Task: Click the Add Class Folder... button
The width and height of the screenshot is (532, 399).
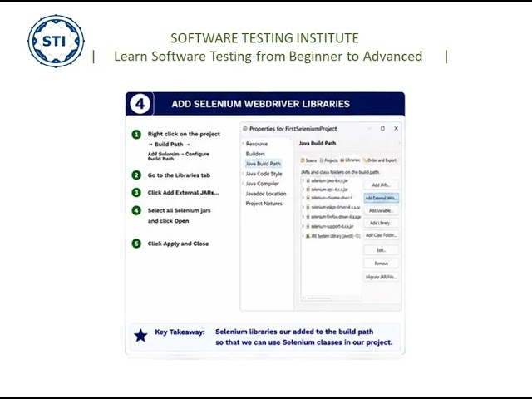Action: click(x=381, y=235)
